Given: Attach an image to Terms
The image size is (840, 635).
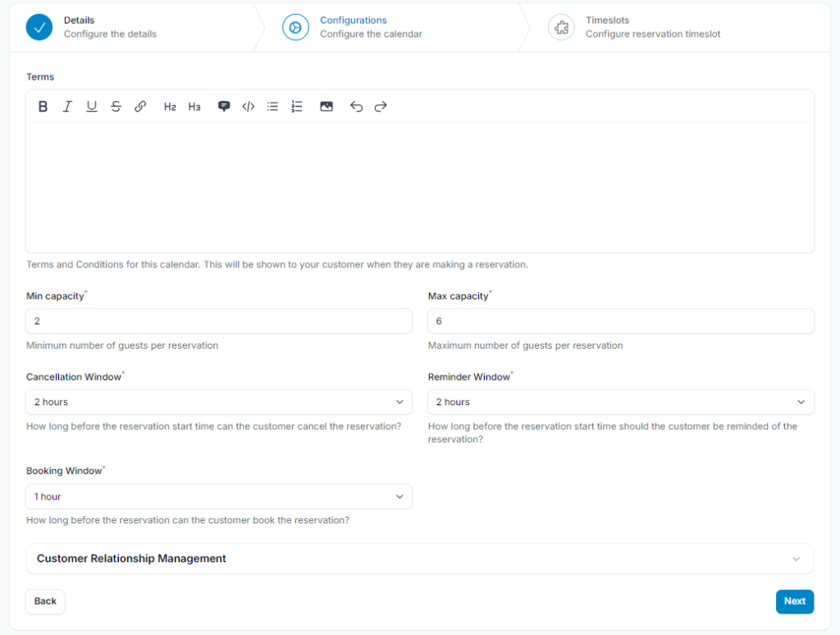Looking at the screenshot, I should click(326, 107).
